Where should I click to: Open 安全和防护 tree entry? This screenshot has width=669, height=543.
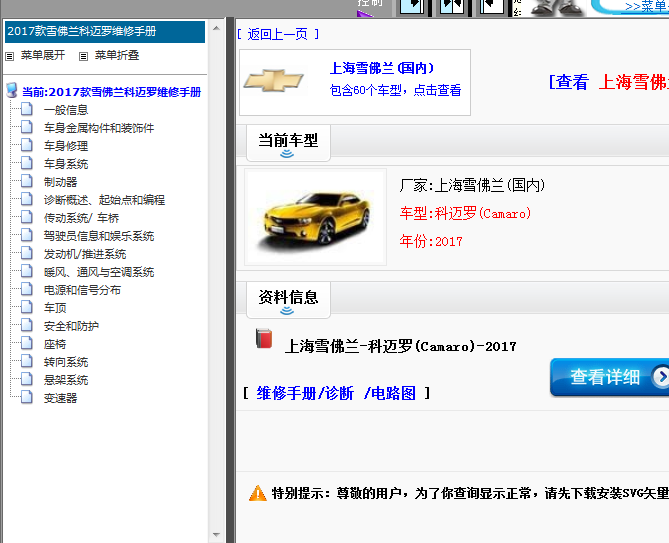coord(71,326)
